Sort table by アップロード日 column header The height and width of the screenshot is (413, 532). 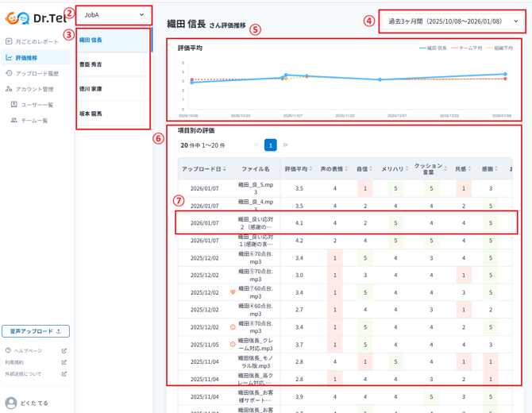point(204,169)
